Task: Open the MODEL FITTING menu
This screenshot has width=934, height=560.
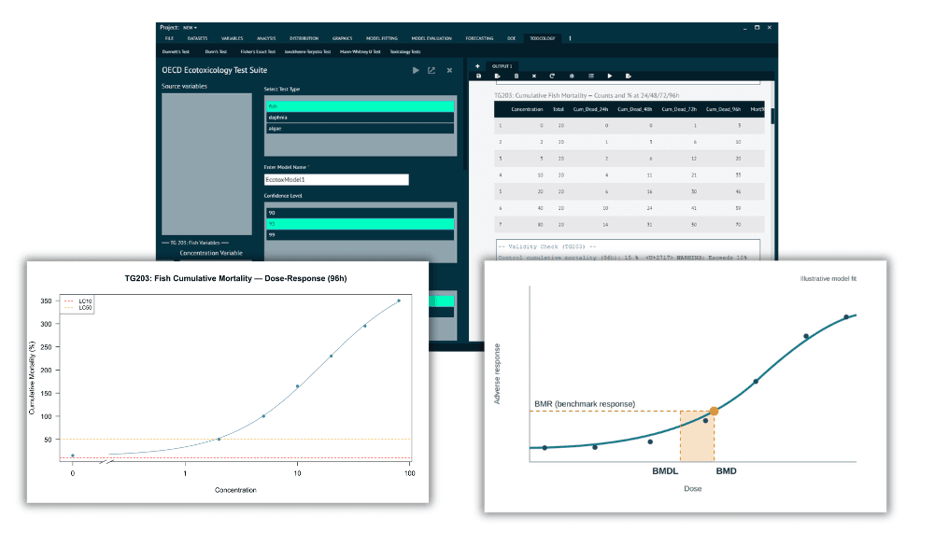Action: click(382, 38)
